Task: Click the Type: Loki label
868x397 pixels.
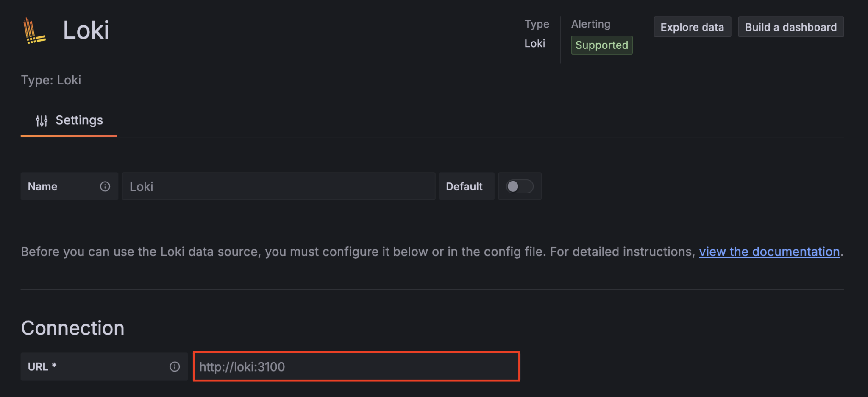Action: (x=51, y=80)
